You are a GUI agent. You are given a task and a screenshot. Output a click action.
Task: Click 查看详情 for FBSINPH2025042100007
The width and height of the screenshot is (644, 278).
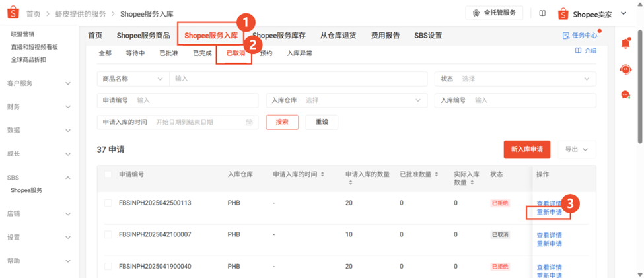tap(549, 236)
